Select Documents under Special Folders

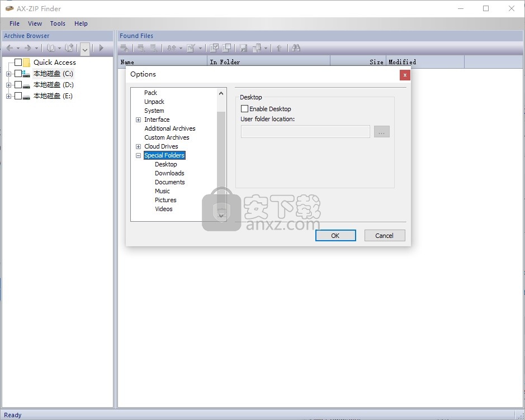[170, 182]
